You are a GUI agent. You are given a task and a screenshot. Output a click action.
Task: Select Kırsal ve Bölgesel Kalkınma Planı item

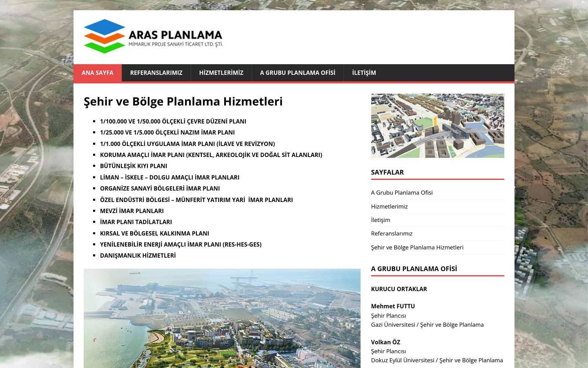(x=155, y=233)
